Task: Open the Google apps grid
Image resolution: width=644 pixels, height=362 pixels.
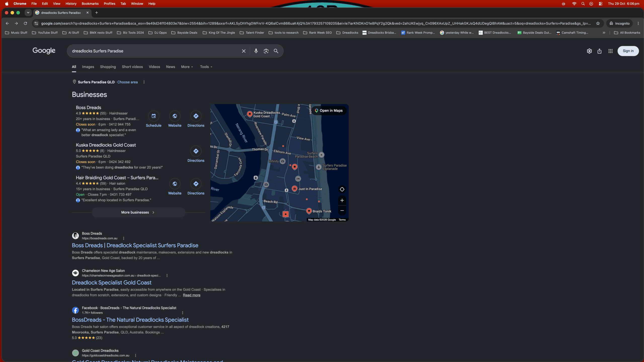Action: (x=610, y=51)
